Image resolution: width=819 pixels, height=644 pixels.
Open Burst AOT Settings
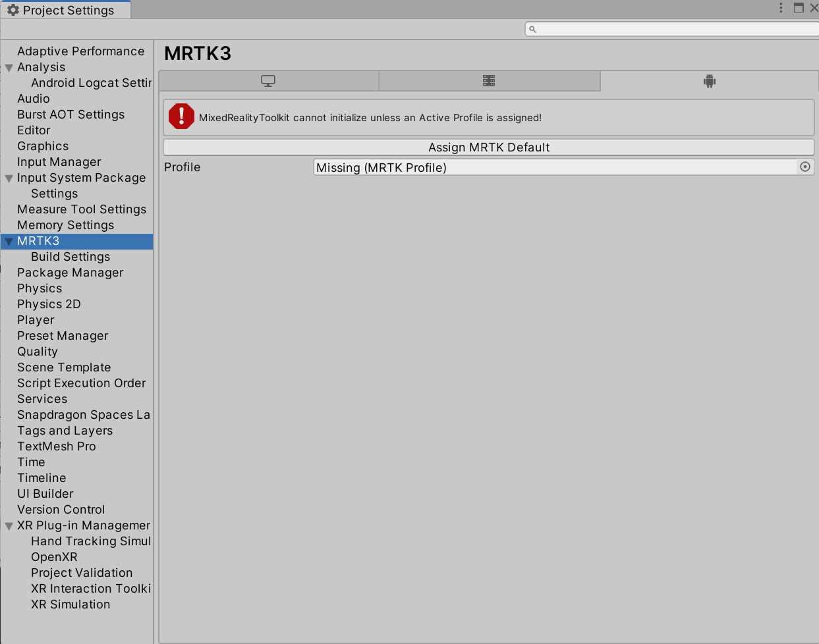tap(71, 115)
